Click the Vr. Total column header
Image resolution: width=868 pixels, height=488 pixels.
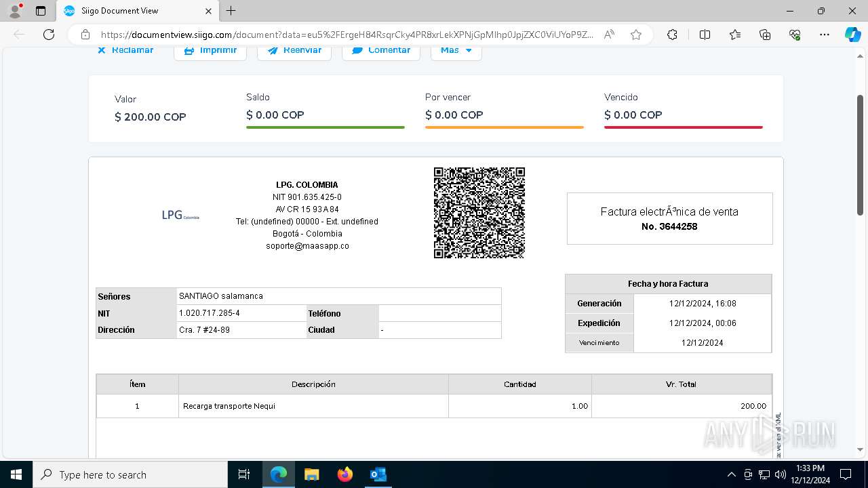click(682, 384)
